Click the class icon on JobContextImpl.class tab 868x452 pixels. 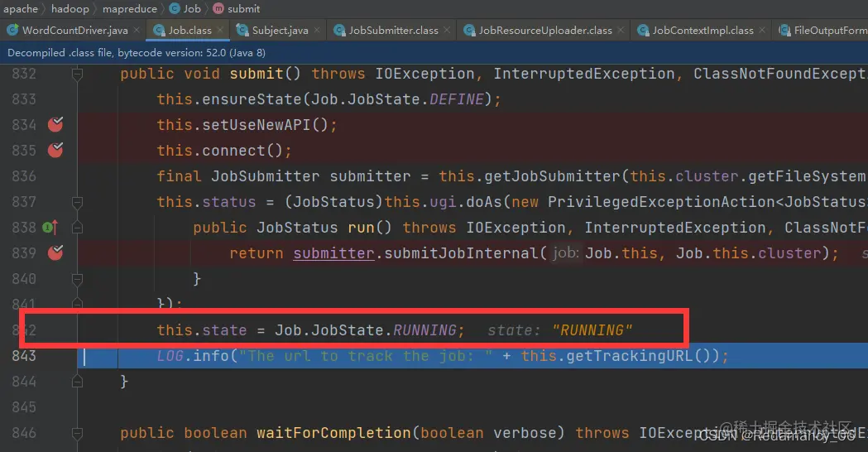coord(643,31)
